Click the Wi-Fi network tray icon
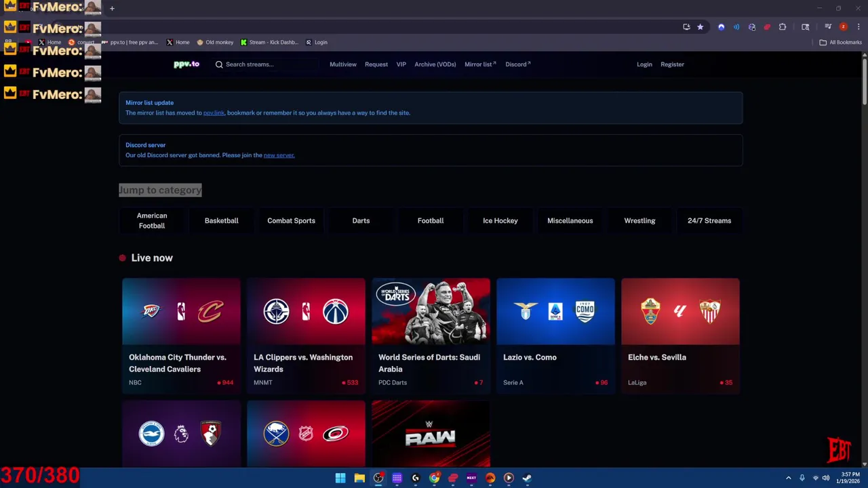This screenshot has height=488, width=868. pos(815,478)
